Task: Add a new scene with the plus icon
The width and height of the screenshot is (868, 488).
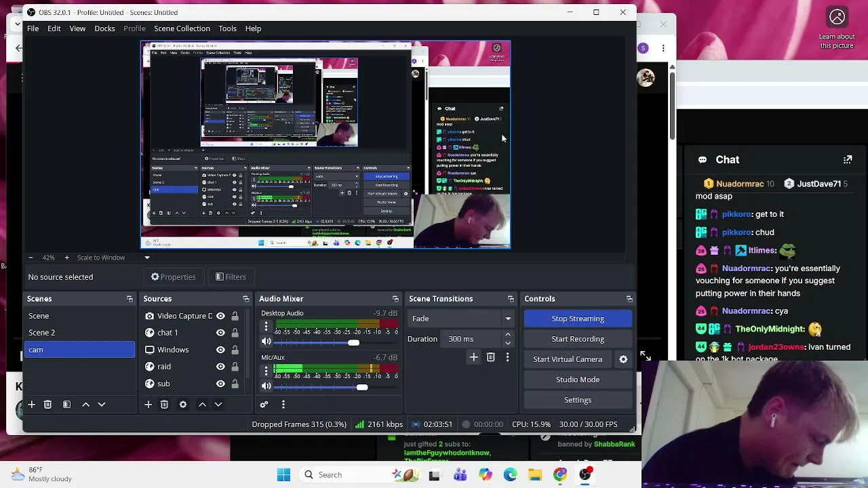Action: pyautogui.click(x=31, y=405)
